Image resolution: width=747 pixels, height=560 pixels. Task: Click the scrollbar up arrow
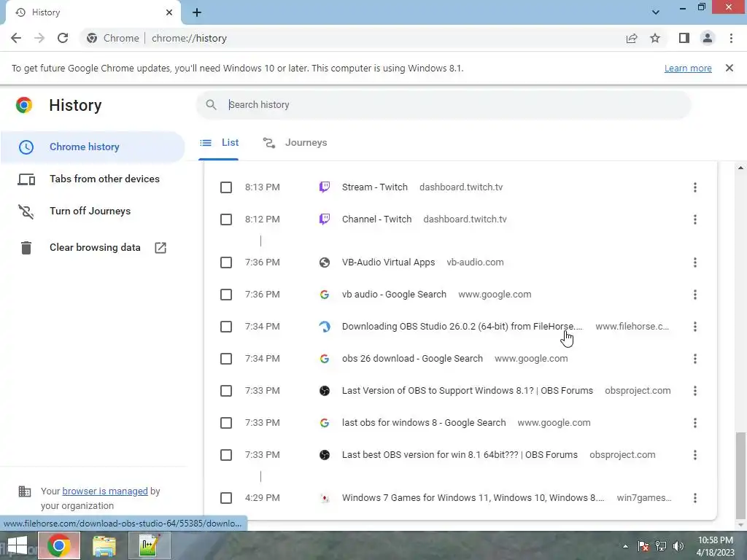740,168
